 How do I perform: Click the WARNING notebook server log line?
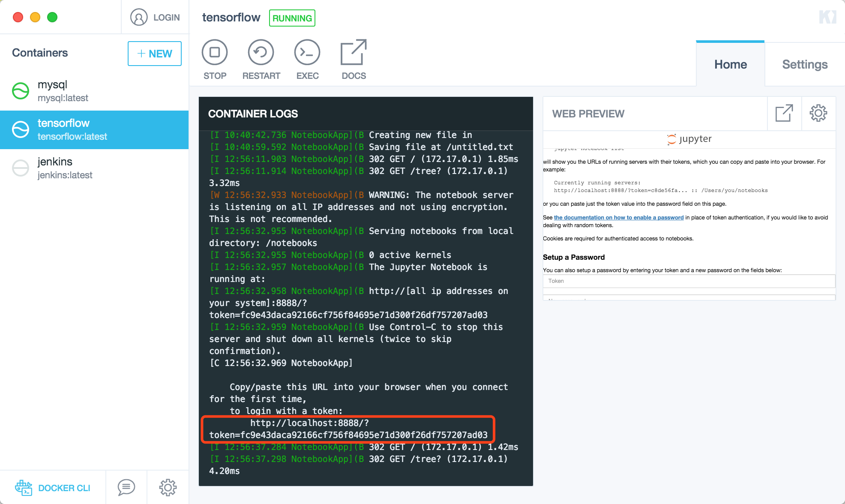361,207
